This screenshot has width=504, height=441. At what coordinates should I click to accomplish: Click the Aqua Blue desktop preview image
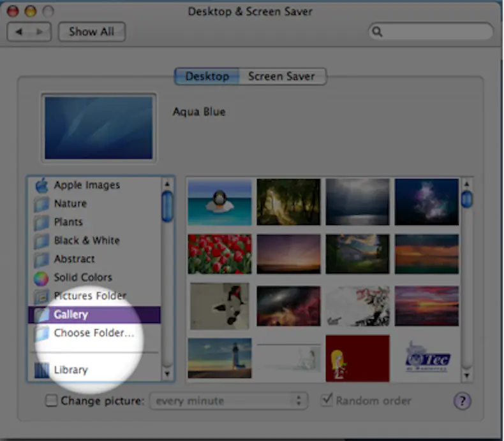tap(99, 128)
